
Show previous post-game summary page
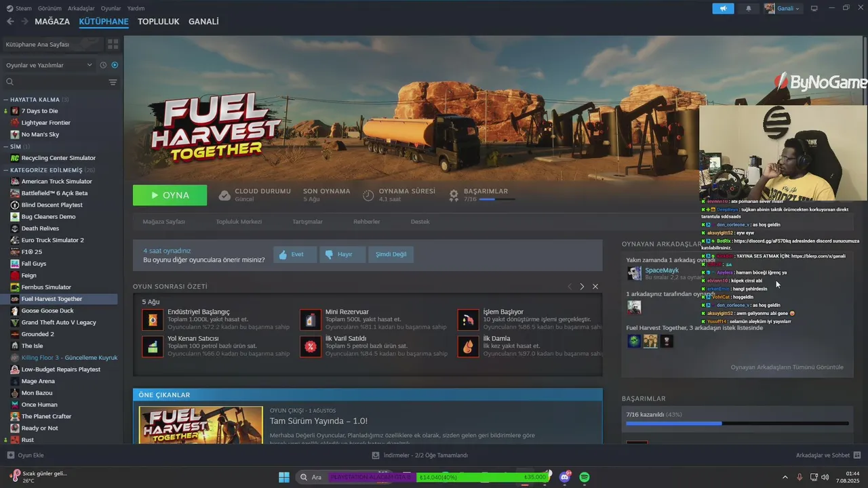(x=570, y=287)
